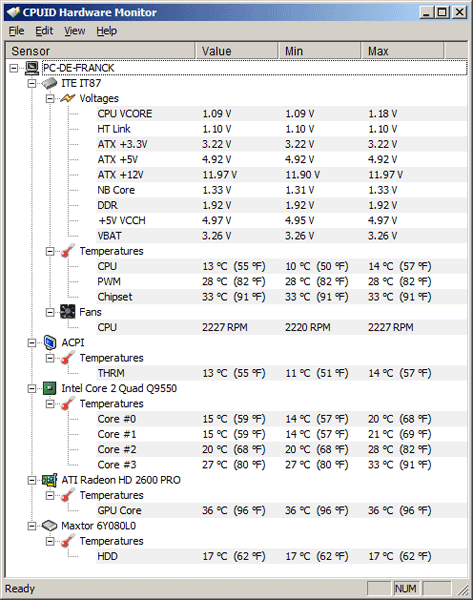This screenshot has width=473, height=600.
Task: Collapse the ATI Radeon HD 2600 PRO node
Action: 32,480
